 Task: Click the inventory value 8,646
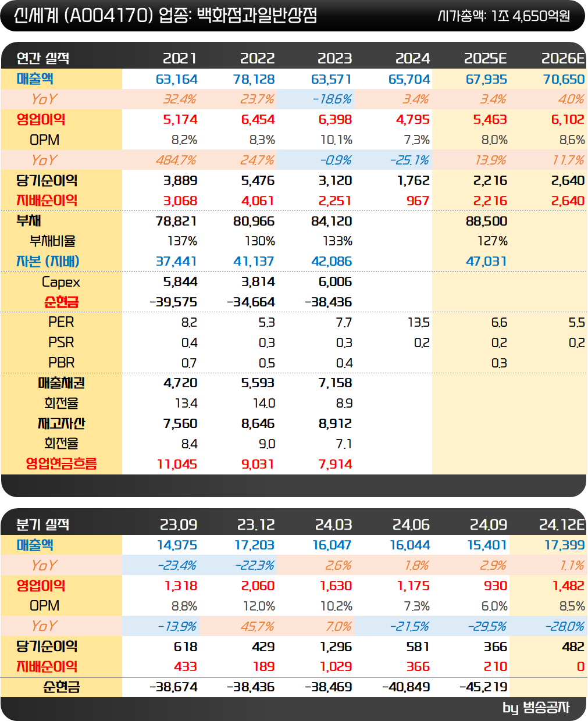point(258,424)
